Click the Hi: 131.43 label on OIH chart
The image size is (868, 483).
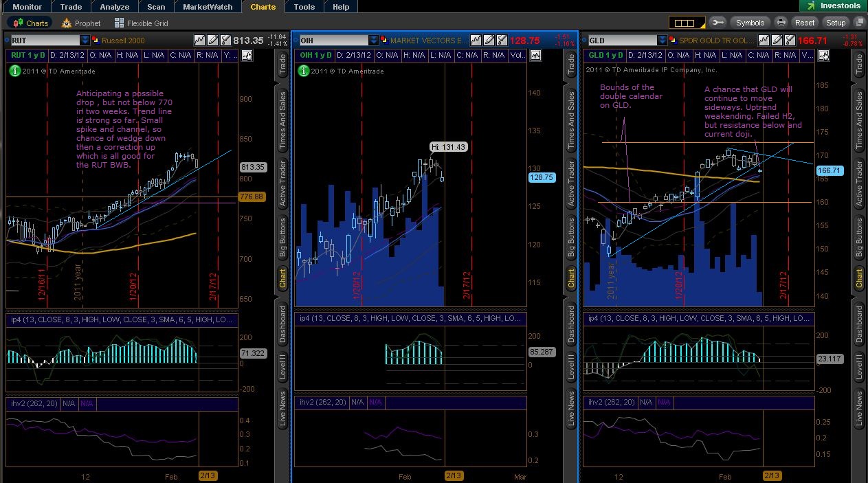(449, 147)
